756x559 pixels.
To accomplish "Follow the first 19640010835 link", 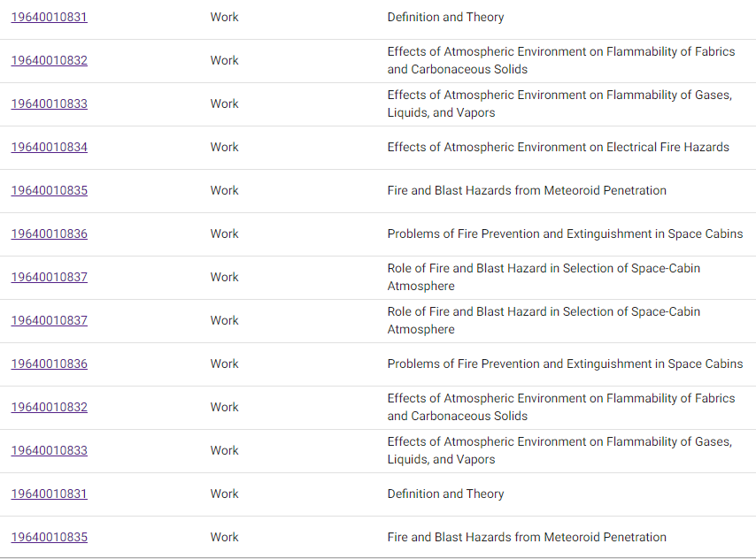I will click(50, 191).
